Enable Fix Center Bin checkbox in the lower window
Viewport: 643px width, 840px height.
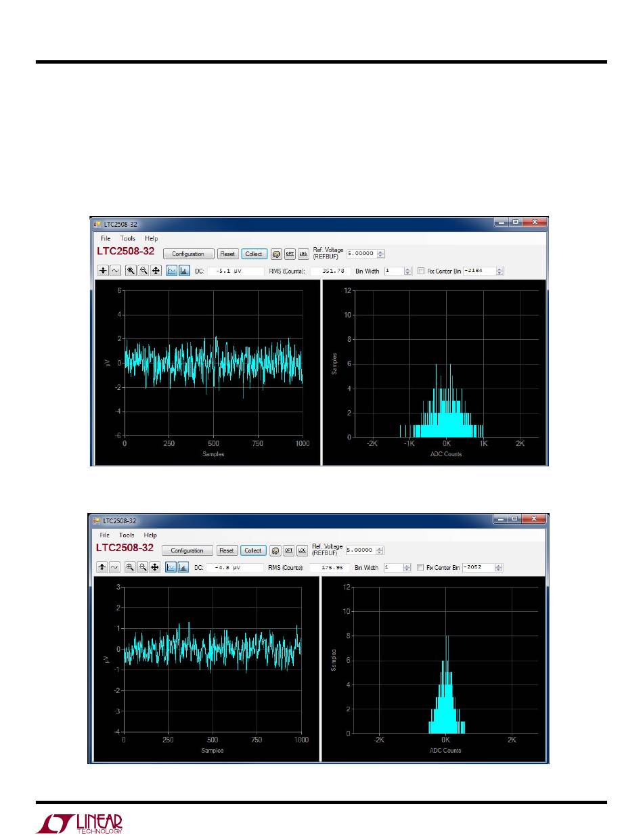(420, 567)
